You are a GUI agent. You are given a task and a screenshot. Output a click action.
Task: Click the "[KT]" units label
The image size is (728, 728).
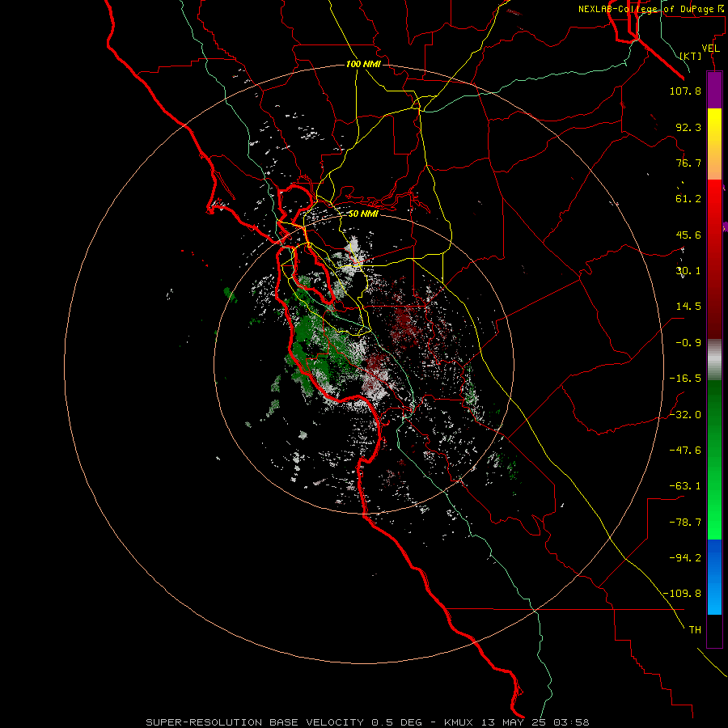691,56
